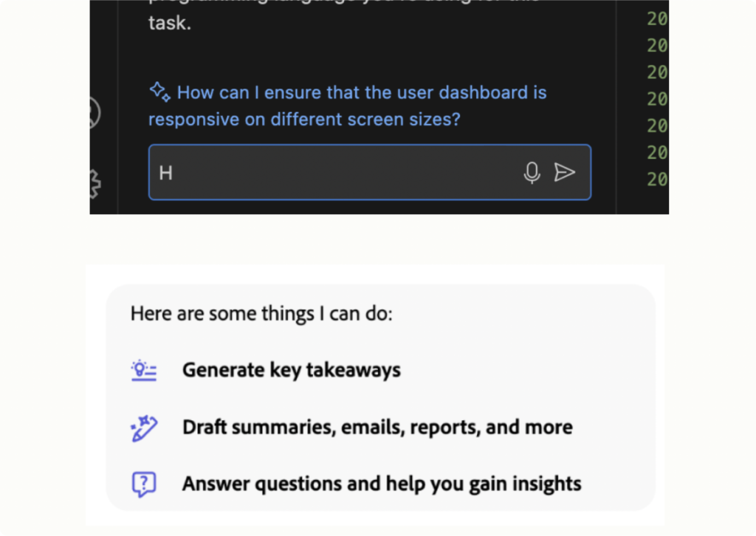Click the word "task." in chat response
756x536 pixels.
pyautogui.click(x=170, y=23)
